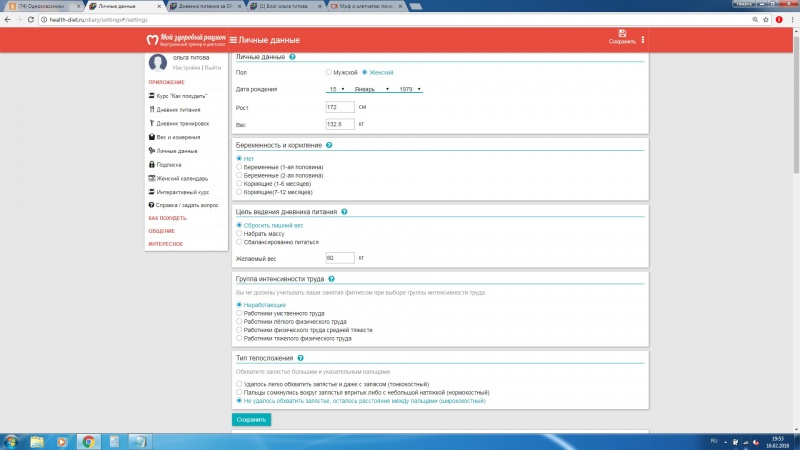The height and width of the screenshot is (450, 800).
Task: Click the teal Сохранить button at bottom
Action: click(x=251, y=420)
